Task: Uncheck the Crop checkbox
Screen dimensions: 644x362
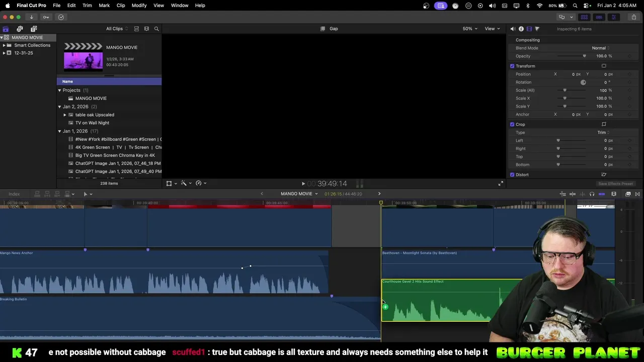Action: (512, 124)
